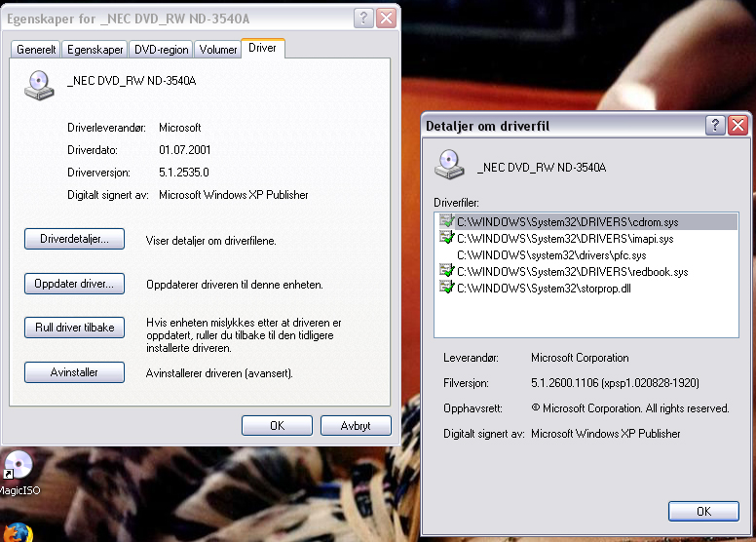This screenshot has height=542, width=756.
Task: Click device name in Detaljer om driverfil
Action: [542, 168]
